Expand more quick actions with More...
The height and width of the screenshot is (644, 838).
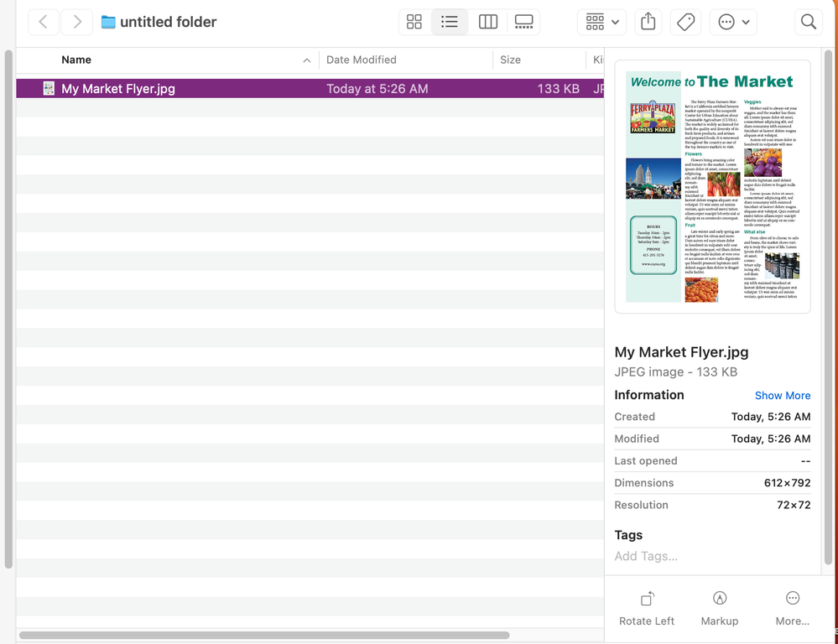[x=792, y=608]
